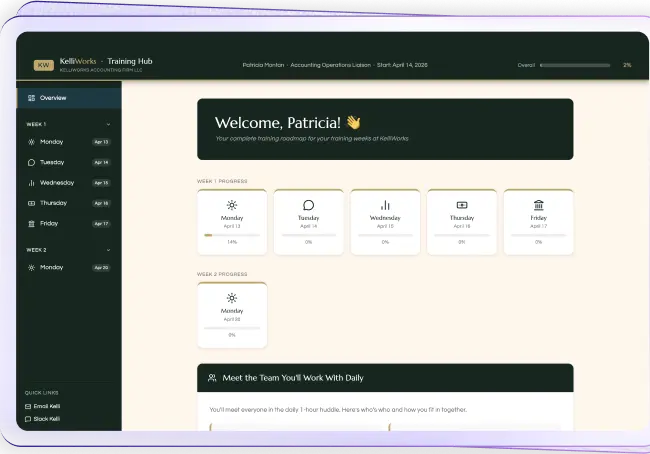Open the Week 2 Monday progress card
The height and width of the screenshot is (454, 650).
click(x=232, y=315)
